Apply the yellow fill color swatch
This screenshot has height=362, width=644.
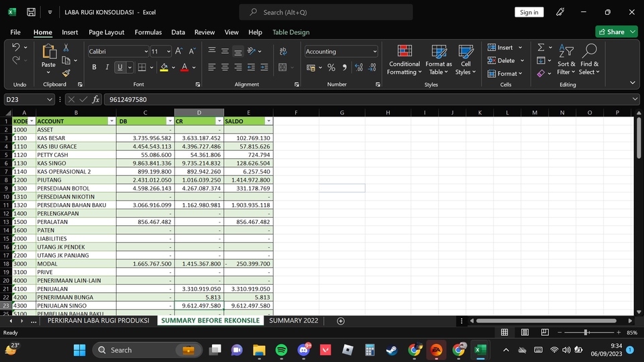pos(164,68)
